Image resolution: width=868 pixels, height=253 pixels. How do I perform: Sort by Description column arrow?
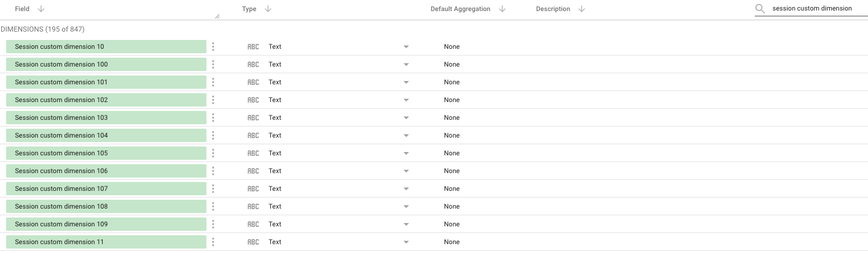coord(582,9)
